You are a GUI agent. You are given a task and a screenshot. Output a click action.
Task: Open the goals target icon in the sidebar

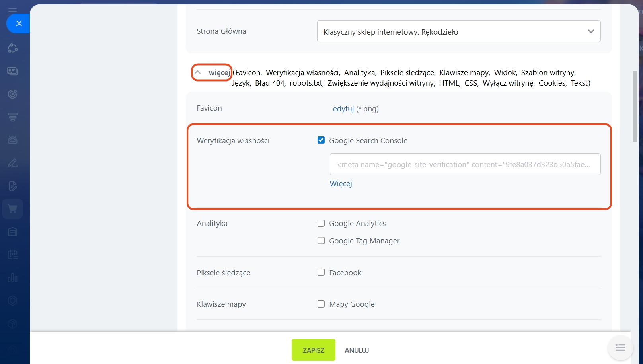tap(13, 94)
